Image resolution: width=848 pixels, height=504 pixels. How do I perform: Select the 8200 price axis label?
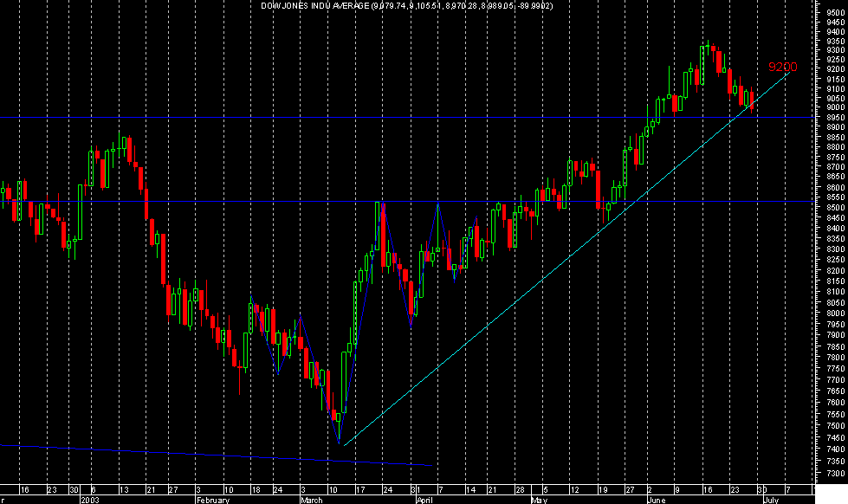pyautogui.click(x=836, y=271)
